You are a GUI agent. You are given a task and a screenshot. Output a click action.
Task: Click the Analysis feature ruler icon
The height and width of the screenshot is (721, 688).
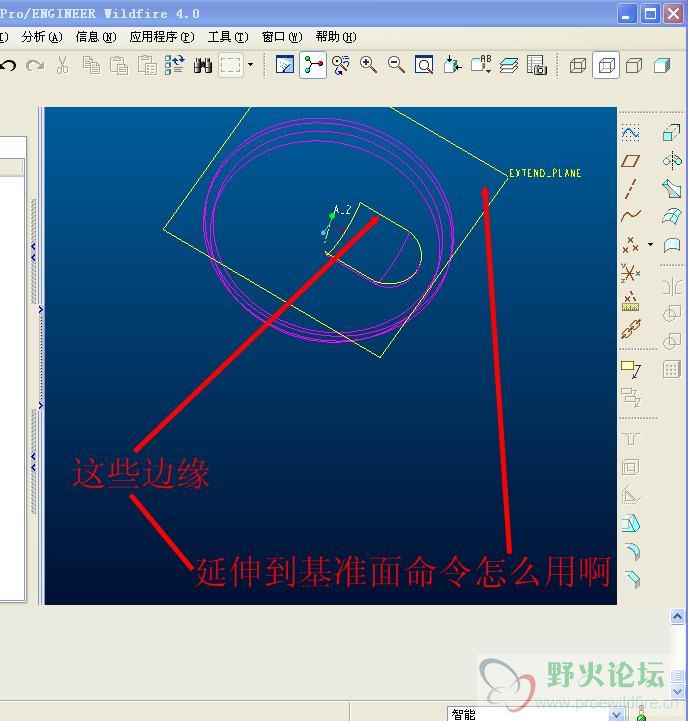pyautogui.click(x=631, y=301)
